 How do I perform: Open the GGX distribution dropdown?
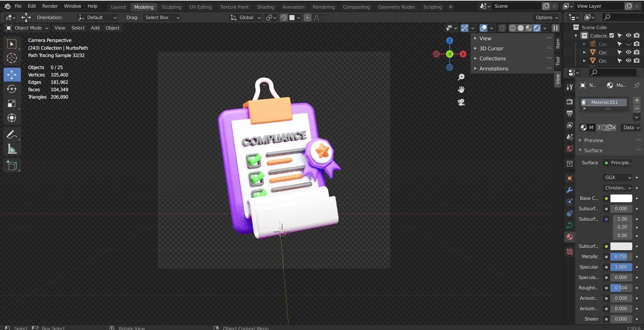point(617,177)
